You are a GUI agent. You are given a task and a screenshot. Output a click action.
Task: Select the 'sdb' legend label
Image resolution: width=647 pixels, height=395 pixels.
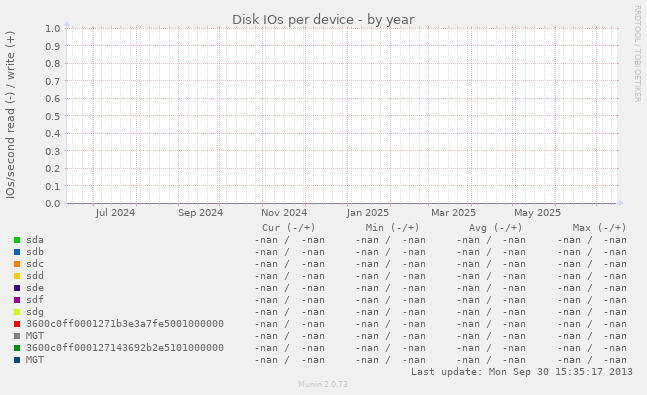pyautogui.click(x=35, y=252)
